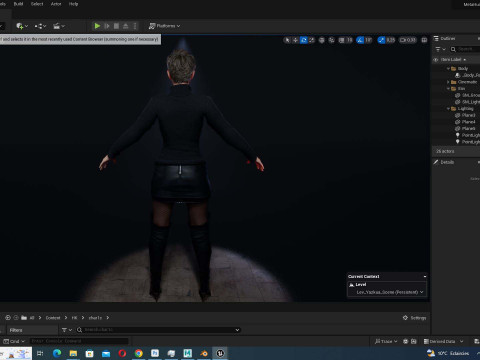Choose the Translate (move) viewport tool
The width and height of the screenshot is (480, 360).
(x=295, y=40)
